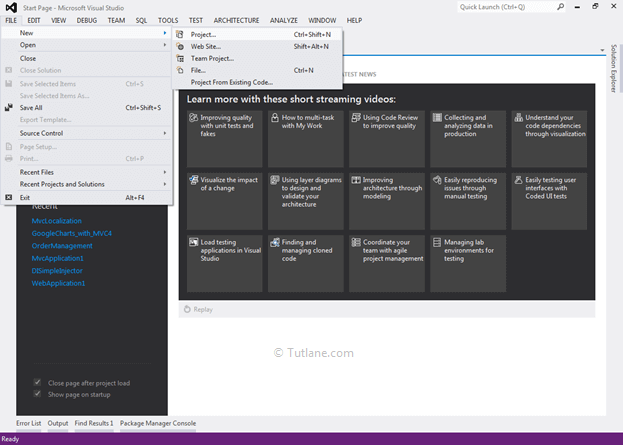Toggle Show page on startup checkbox
The image size is (623, 445).
37,394
